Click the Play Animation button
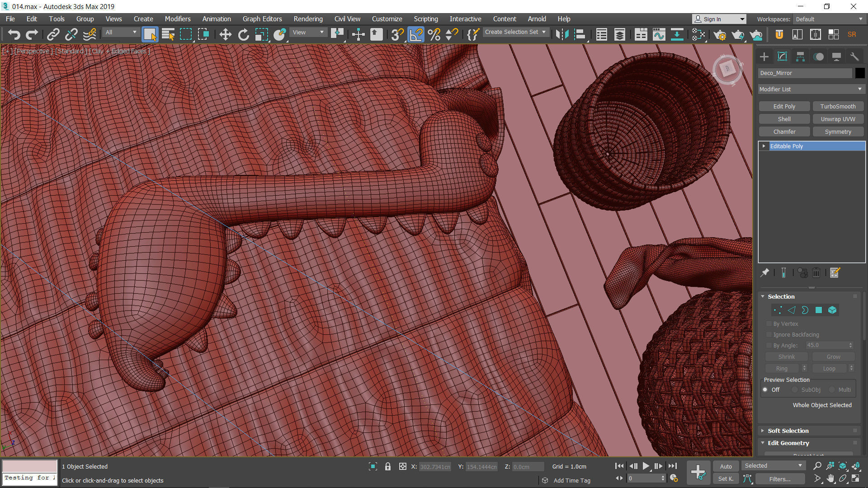868x488 pixels. click(646, 466)
